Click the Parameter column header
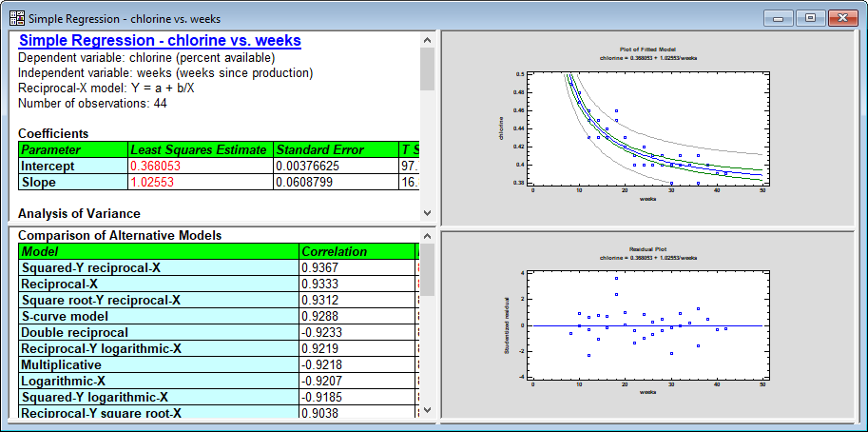This screenshot has width=868, height=432. pos(71,149)
